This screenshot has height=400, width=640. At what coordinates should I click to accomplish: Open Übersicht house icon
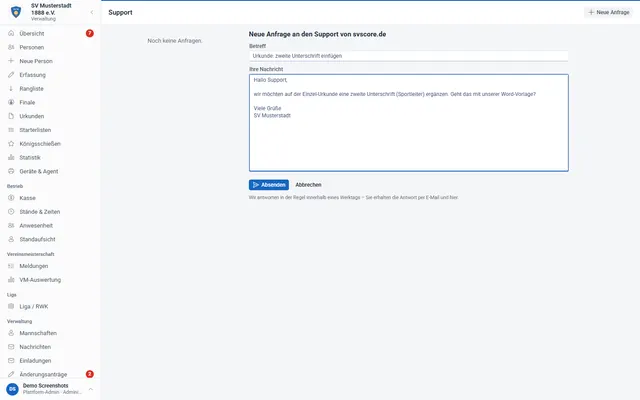tap(11, 33)
